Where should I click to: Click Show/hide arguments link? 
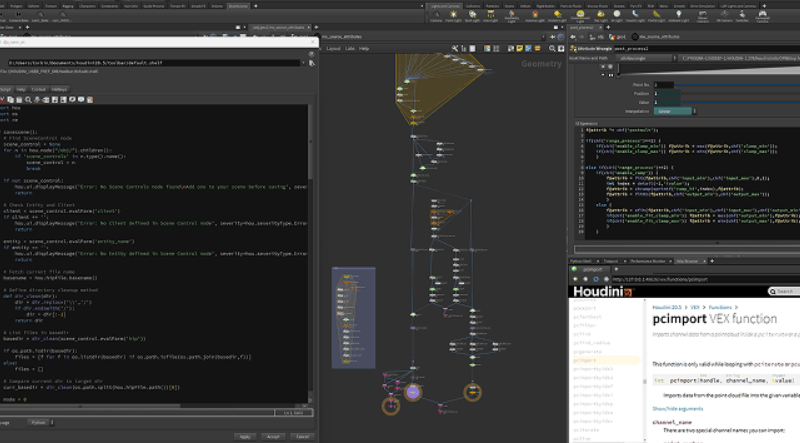(677, 409)
